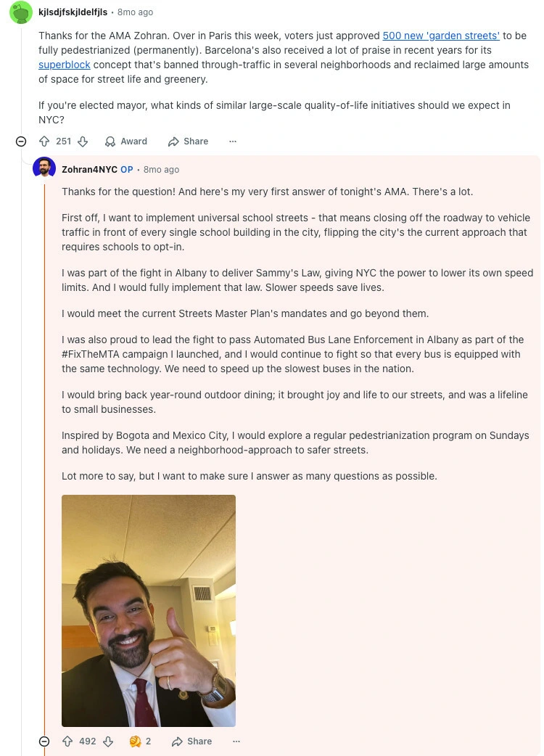Share the kjlsdjfskjldelfjls comment
544x756 pixels.
tap(188, 141)
